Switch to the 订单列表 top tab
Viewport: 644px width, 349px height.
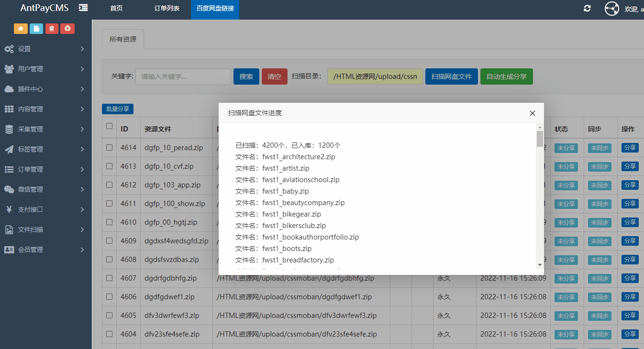[167, 9]
